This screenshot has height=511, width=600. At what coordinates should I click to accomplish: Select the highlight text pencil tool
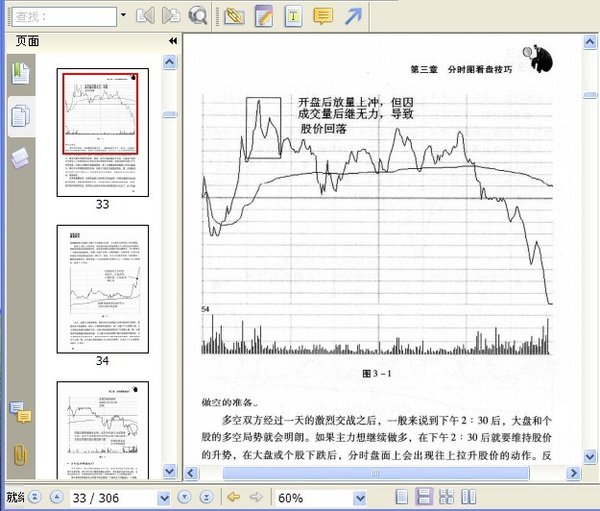click(x=264, y=16)
